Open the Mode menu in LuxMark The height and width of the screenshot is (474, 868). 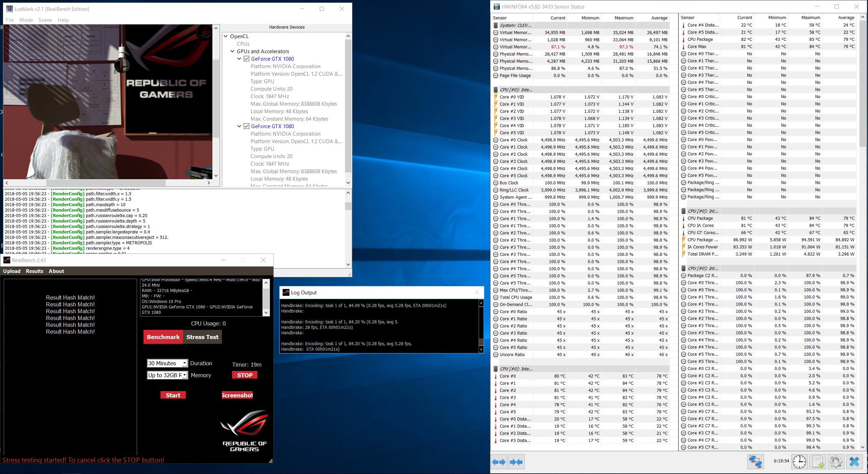(x=26, y=20)
